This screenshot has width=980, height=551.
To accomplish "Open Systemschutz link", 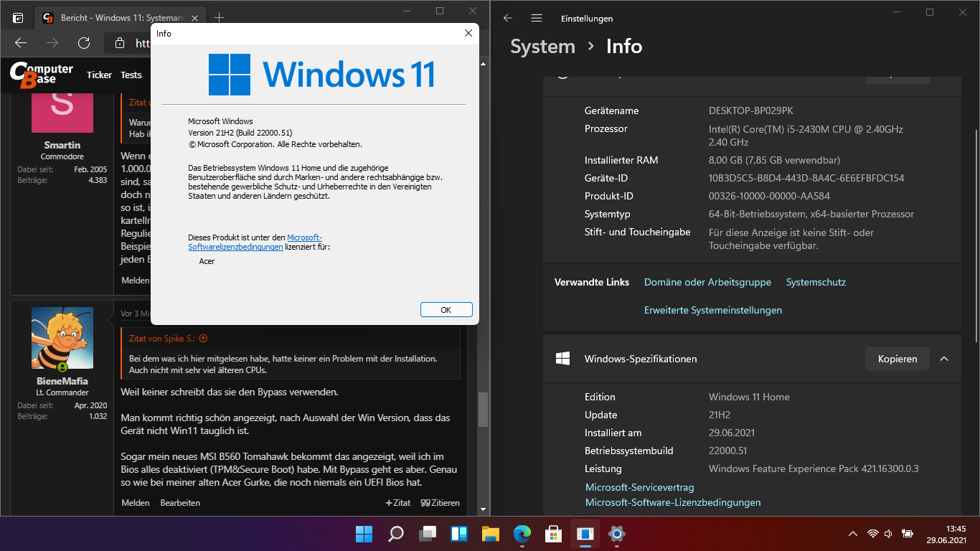I will click(816, 282).
